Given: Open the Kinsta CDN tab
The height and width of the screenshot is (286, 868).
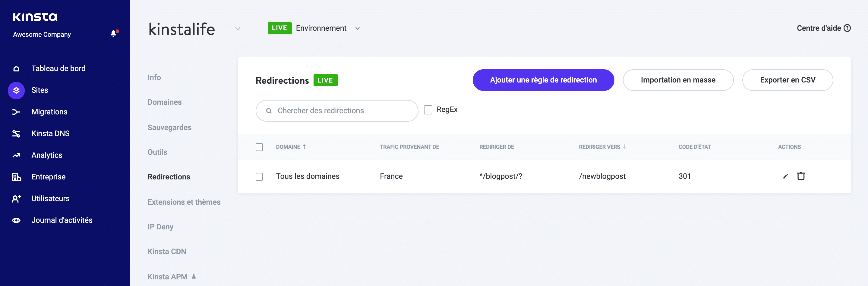Looking at the screenshot, I should 167,252.
